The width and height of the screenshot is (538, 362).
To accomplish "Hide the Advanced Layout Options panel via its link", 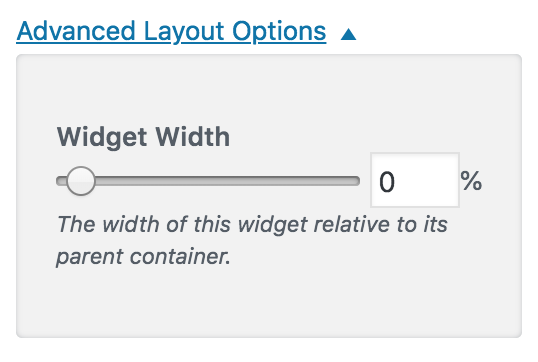I will tap(171, 32).
